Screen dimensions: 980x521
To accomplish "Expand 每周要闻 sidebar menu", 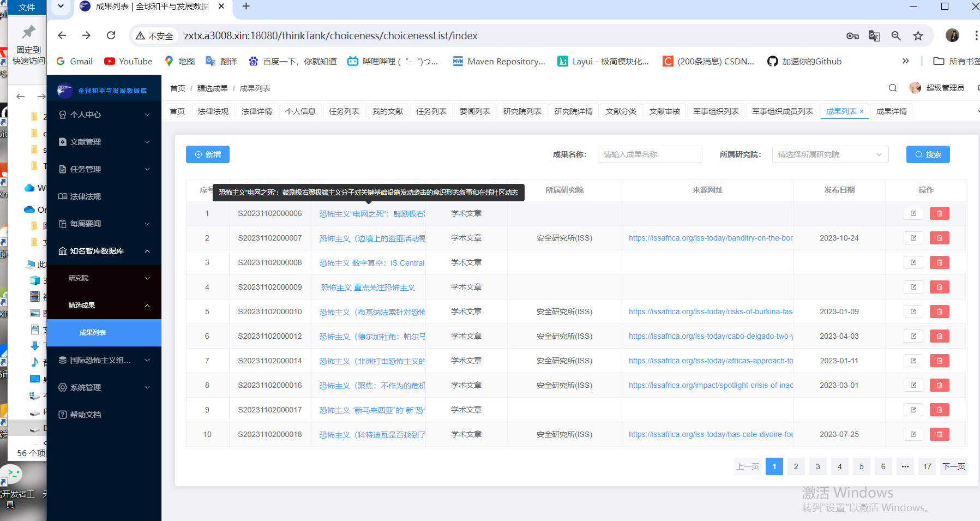I will (104, 224).
